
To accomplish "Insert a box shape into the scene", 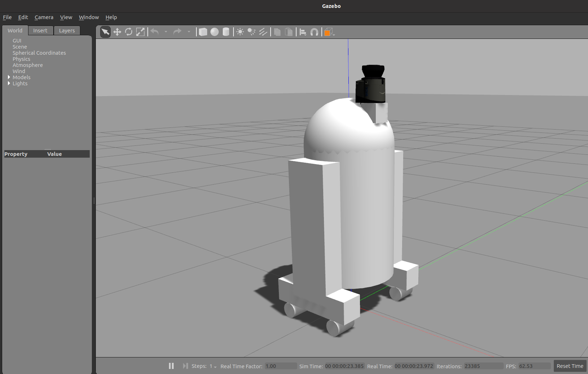I will [x=203, y=32].
